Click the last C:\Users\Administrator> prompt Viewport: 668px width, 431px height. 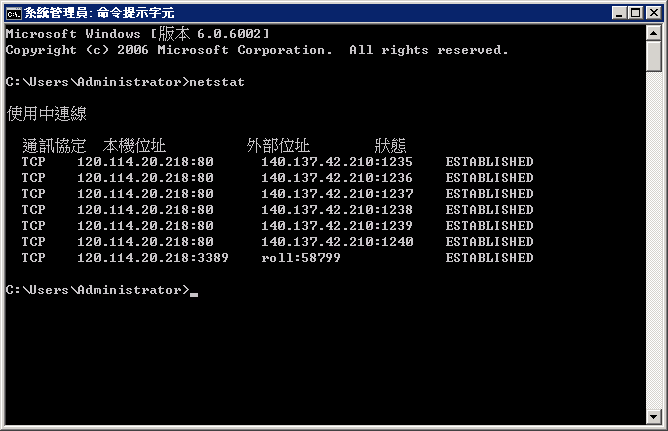coord(98,290)
